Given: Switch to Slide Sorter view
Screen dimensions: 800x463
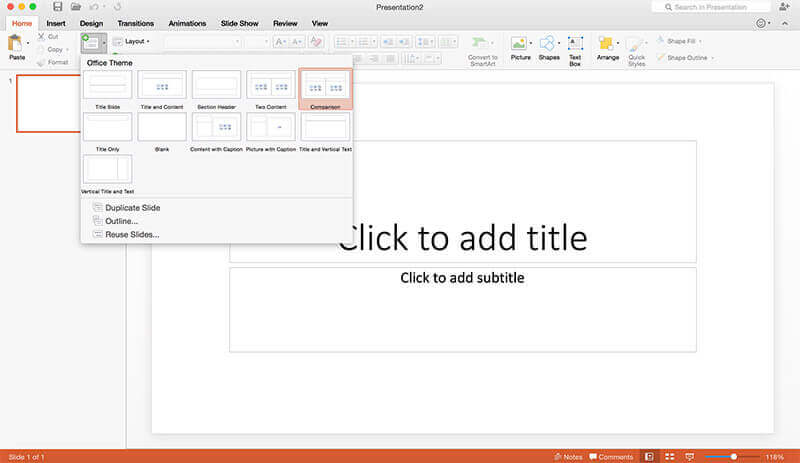Looking at the screenshot, I should [x=670, y=456].
